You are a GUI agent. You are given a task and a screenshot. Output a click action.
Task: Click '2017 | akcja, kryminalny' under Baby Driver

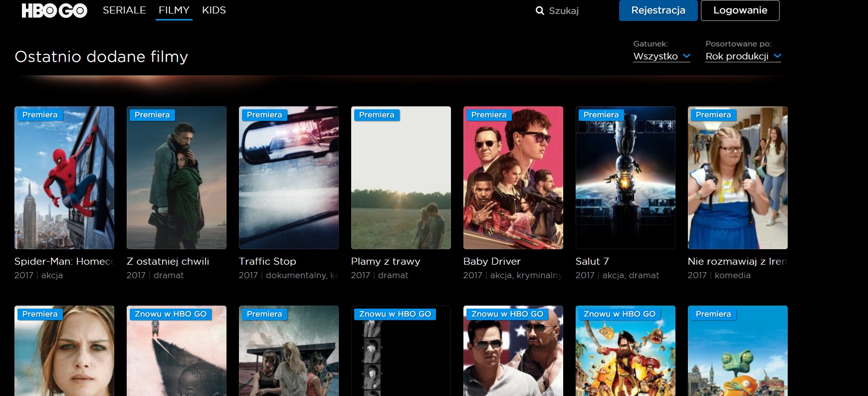click(x=513, y=275)
